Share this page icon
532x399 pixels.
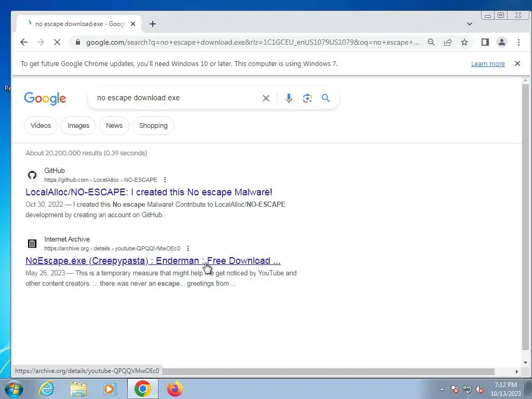click(x=448, y=42)
